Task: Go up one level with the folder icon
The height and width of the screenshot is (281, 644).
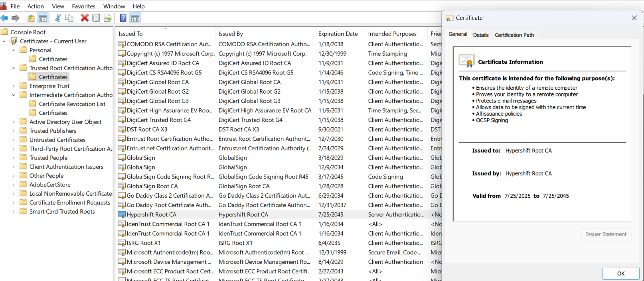Action: tap(31, 18)
